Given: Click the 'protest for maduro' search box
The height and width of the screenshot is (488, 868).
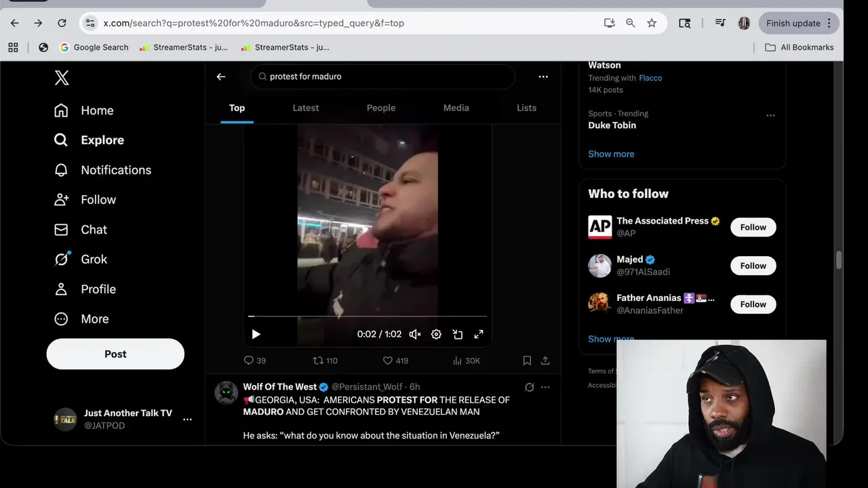Looking at the screenshot, I should [383, 77].
